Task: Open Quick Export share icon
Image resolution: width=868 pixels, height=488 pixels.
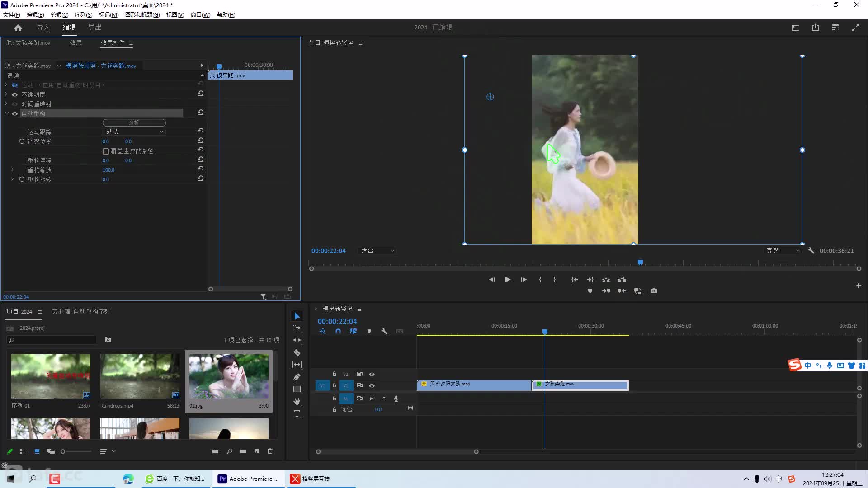Action: coord(816,28)
